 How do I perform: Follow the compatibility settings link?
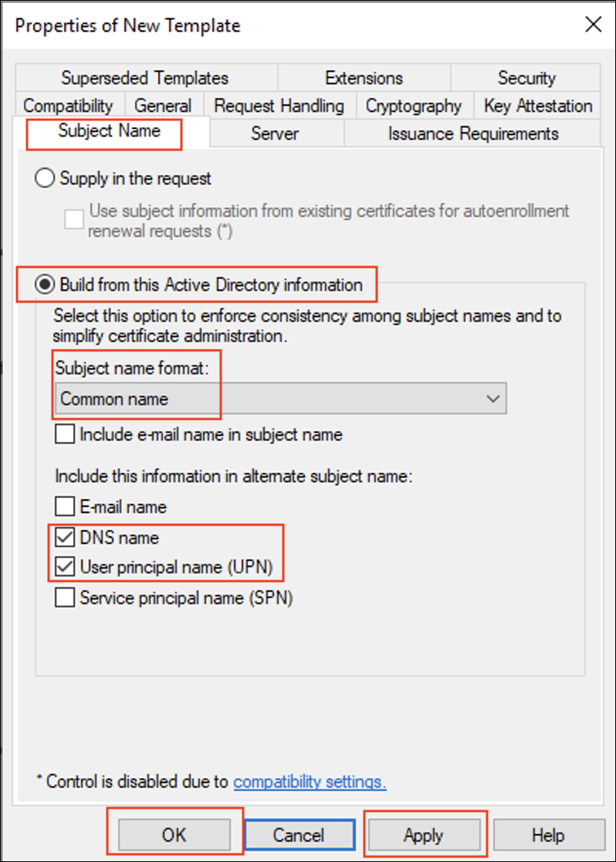(310, 782)
